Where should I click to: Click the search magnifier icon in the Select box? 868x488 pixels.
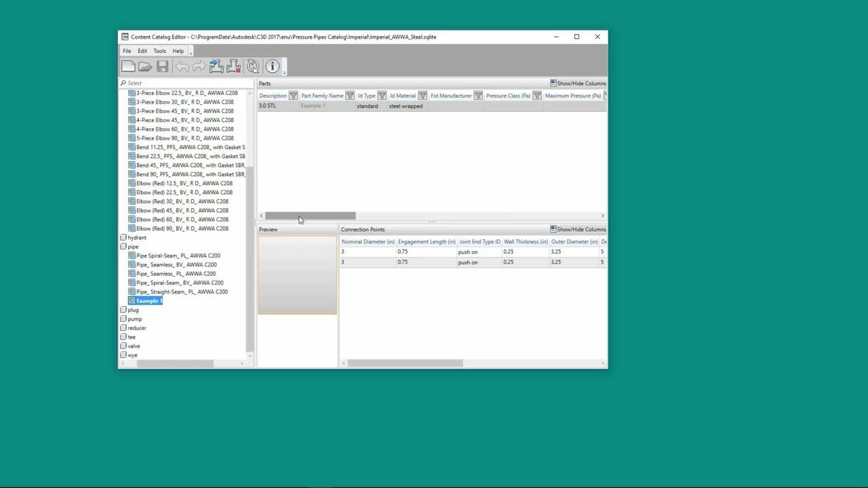click(123, 83)
